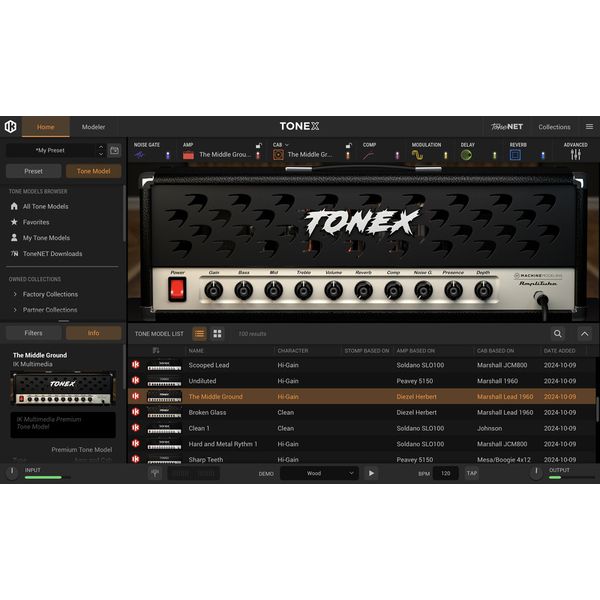
Task: Toggle Delay on/off LED
Action: (x=494, y=155)
